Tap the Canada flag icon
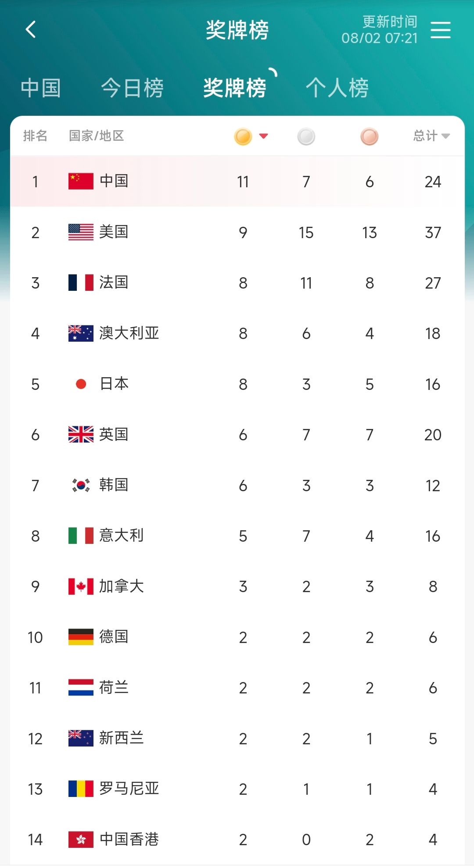The image size is (474, 868). (x=81, y=586)
